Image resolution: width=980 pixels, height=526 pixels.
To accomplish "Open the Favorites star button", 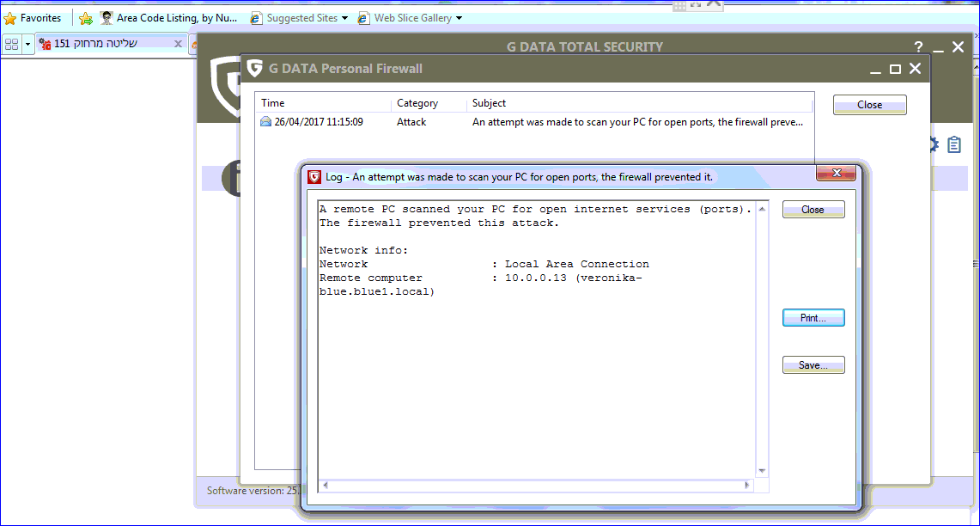I will (x=33, y=18).
